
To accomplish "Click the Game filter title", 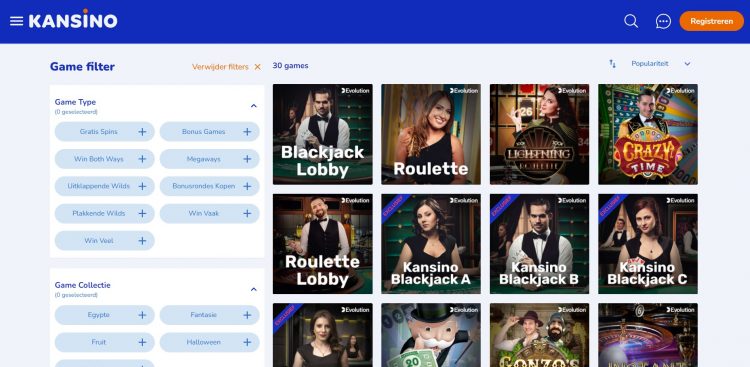I will (82, 67).
